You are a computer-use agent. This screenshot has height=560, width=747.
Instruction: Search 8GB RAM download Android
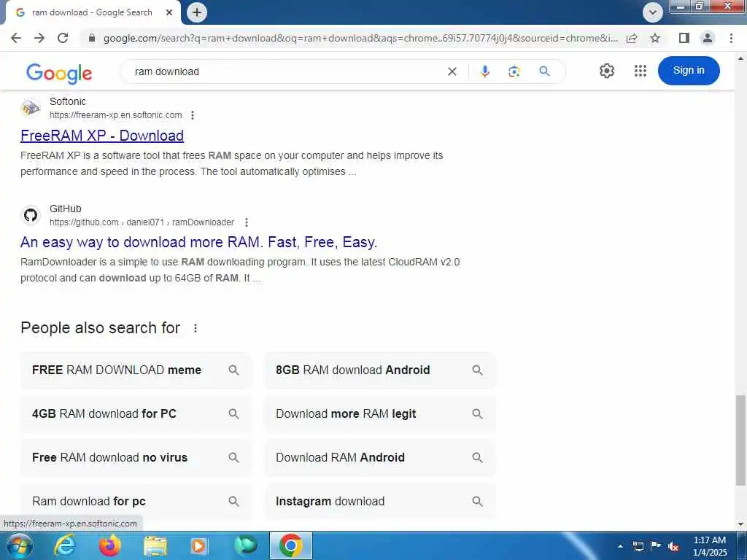pos(379,370)
